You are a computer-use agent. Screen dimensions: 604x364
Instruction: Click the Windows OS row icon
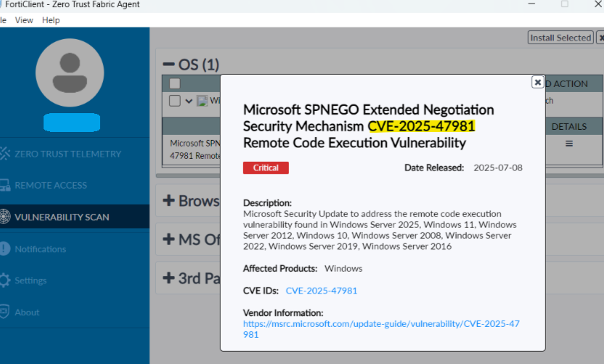click(203, 102)
